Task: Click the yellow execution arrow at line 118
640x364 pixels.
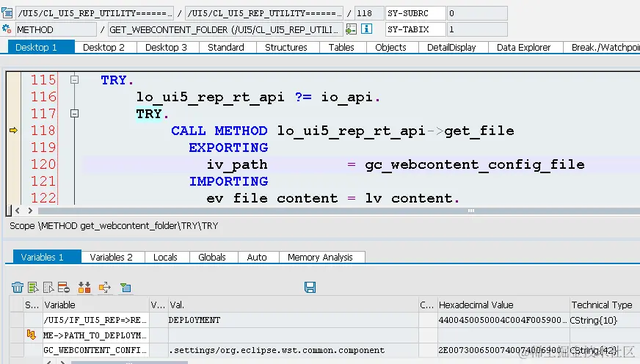Action: pos(13,130)
